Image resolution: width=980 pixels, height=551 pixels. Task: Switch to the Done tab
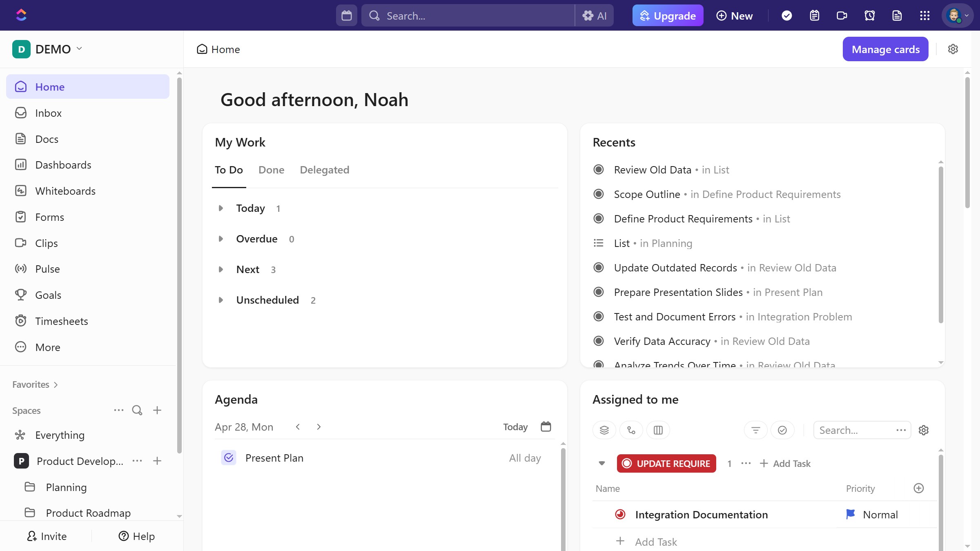pos(271,170)
